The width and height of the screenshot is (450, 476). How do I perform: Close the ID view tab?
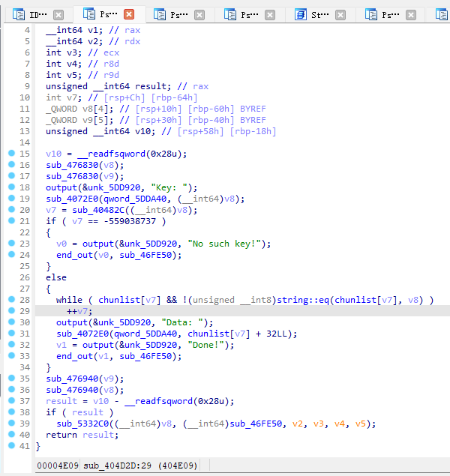tap(58, 15)
